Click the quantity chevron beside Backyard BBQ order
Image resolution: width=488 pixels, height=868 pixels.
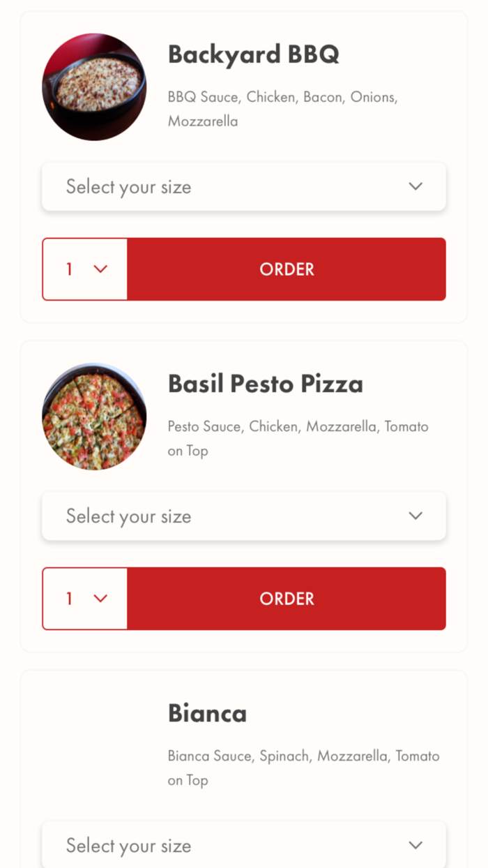click(100, 269)
